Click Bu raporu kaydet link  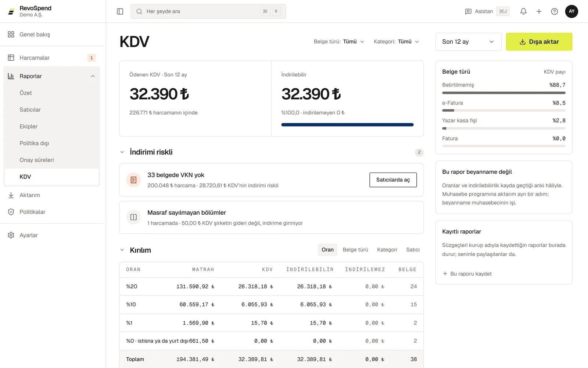(467, 274)
